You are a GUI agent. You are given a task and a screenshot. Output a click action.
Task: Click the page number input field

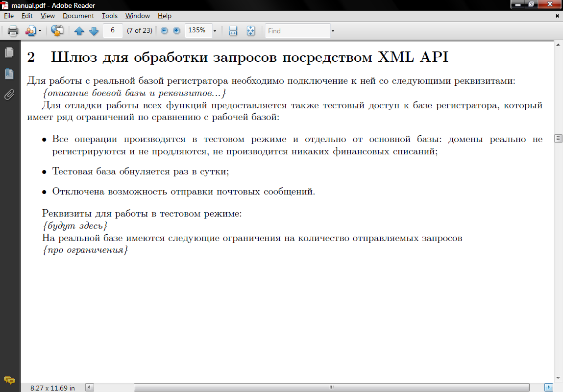[113, 30]
